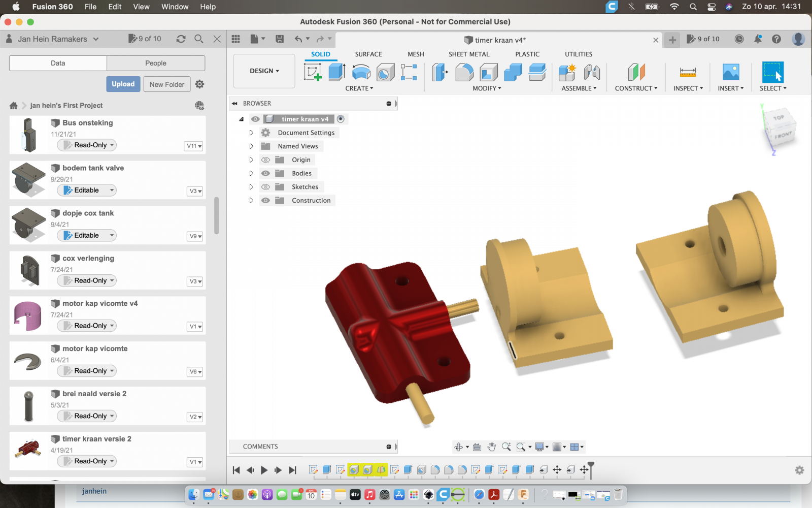
Task: Click the Upload button
Action: click(123, 84)
